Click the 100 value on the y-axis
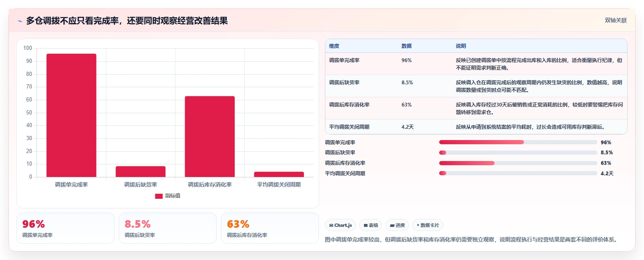Viewport: 644px width, 260px height. (28, 48)
